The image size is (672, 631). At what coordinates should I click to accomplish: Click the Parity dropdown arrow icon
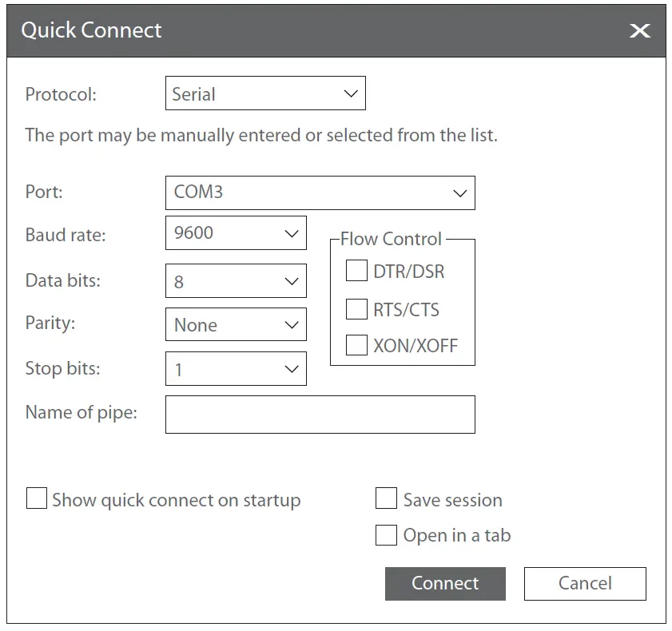(x=290, y=324)
